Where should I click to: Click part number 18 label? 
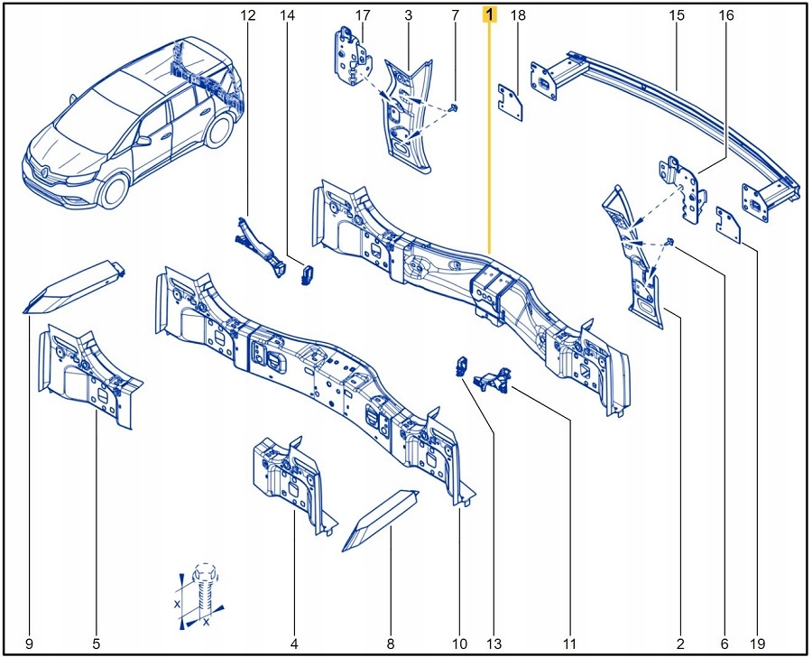pyautogui.click(x=518, y=15)
